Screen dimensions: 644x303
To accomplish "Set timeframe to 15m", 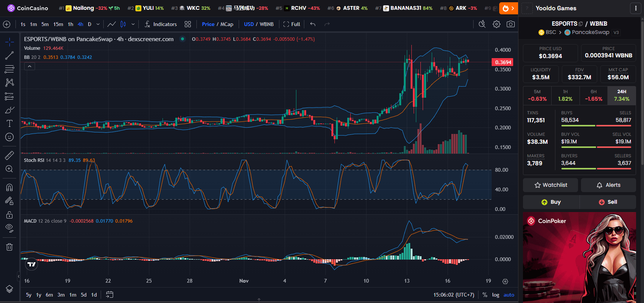I will click(x=58, y=24).
